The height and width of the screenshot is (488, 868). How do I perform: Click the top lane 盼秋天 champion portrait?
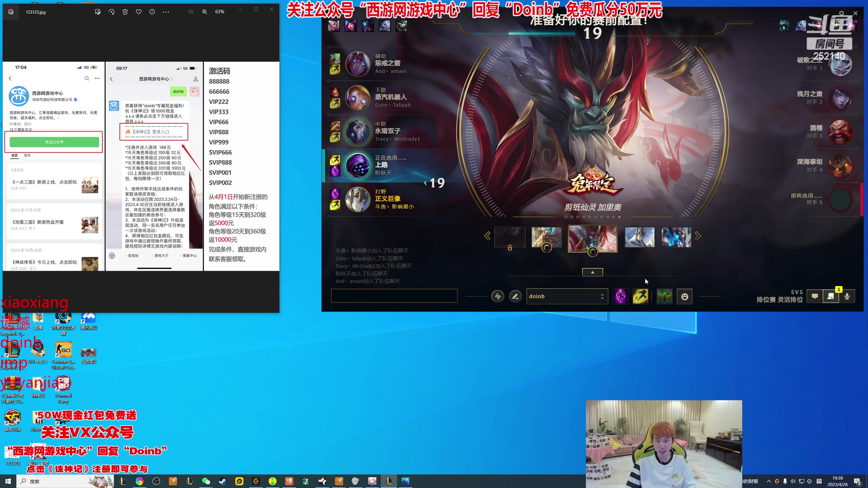click(x=357, y=166)
